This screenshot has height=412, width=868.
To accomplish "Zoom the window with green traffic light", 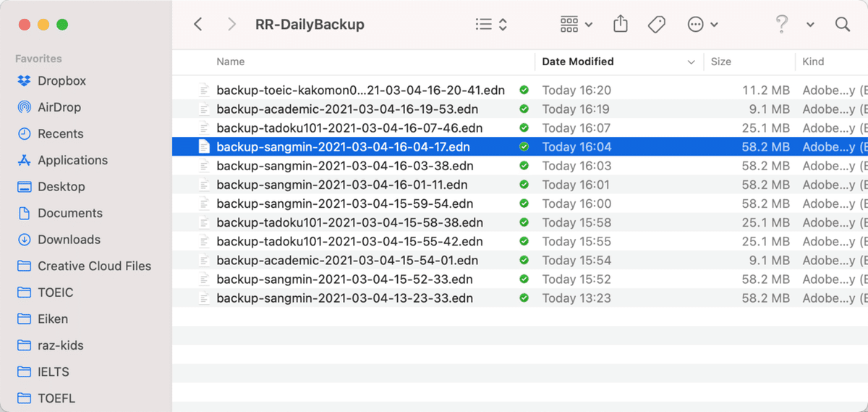I will (62, 25).
